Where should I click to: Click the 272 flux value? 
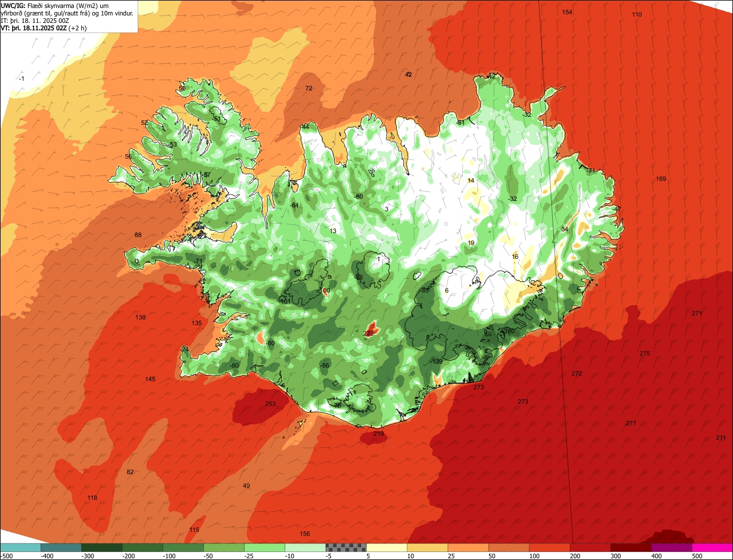click(x=577, y=373)
